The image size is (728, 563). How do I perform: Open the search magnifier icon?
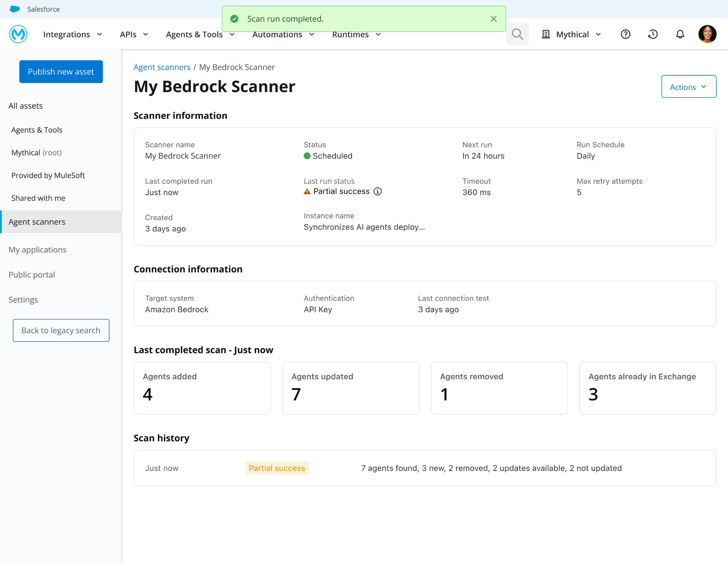click(517, 34)
